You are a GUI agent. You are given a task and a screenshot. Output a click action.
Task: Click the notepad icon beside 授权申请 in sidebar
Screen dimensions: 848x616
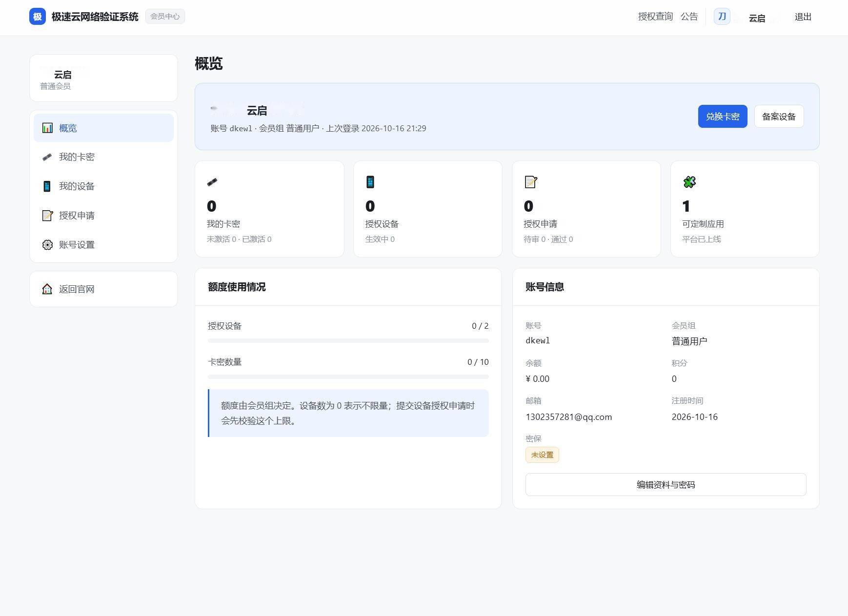click(47, 216)
